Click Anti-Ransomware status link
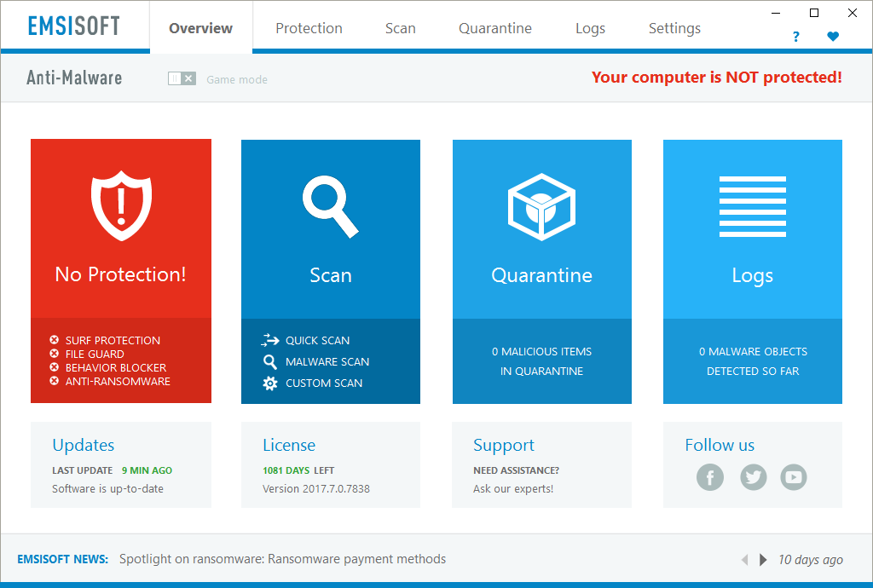 coord(118,381)
